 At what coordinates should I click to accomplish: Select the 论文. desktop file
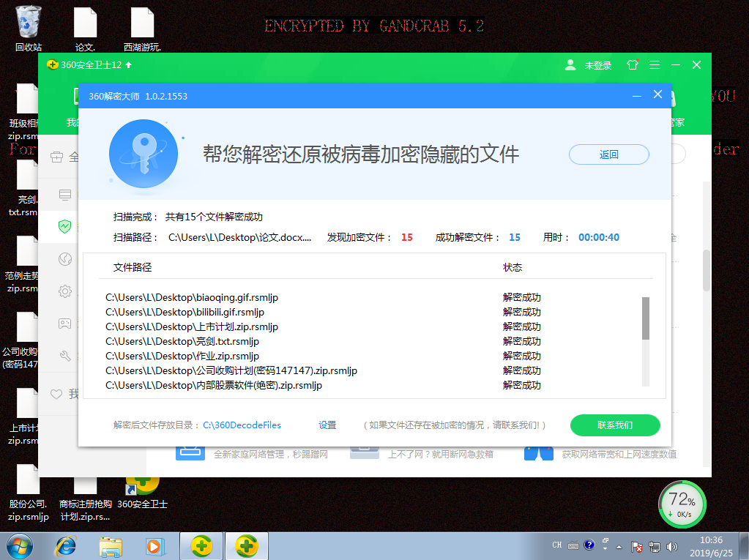[x=85, y=29]
